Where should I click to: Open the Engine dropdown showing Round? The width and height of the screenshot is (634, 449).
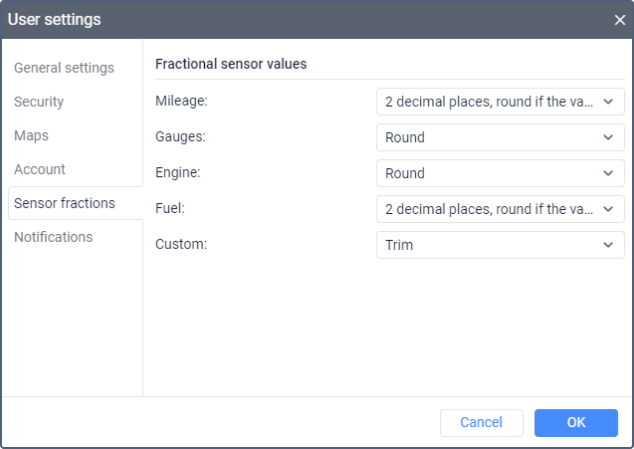[x=500, y=173]
